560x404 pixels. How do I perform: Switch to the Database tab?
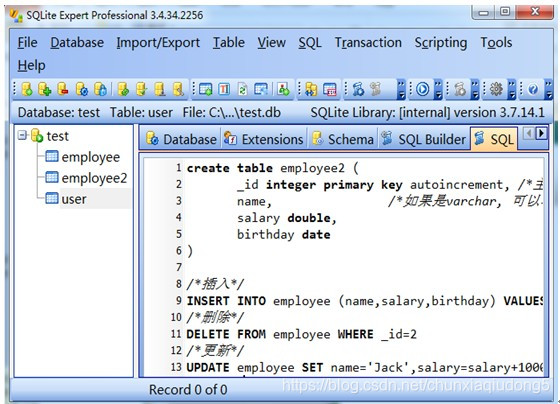coord(181,139)
